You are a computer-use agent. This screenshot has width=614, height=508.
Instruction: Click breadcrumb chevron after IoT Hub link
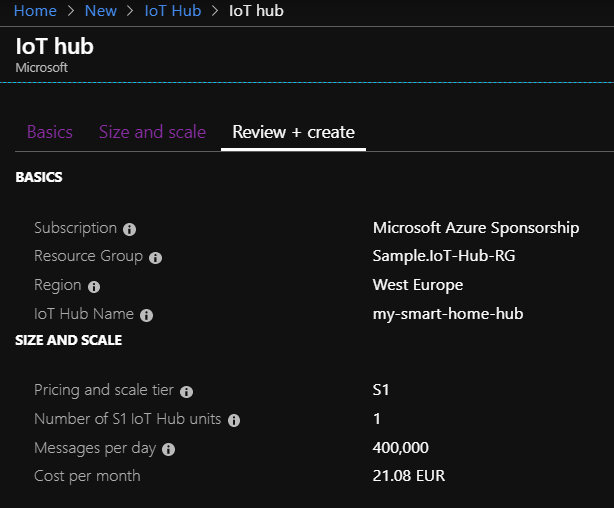tap(215, 11)
